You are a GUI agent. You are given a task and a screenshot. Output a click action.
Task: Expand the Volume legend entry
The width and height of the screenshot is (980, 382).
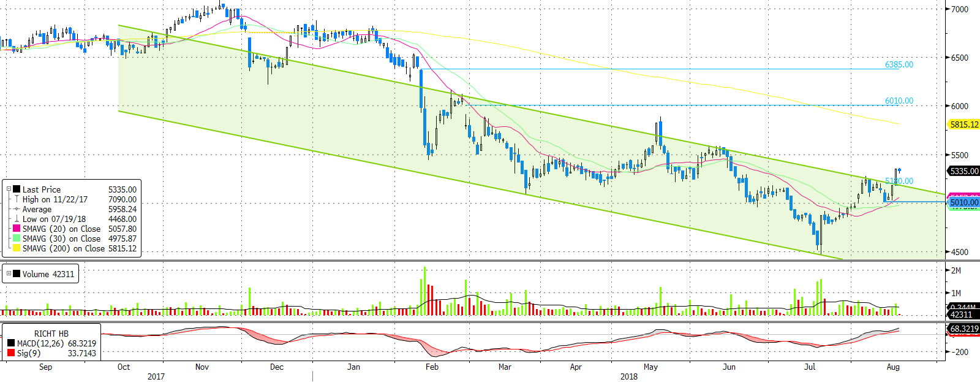coord(9,274)
